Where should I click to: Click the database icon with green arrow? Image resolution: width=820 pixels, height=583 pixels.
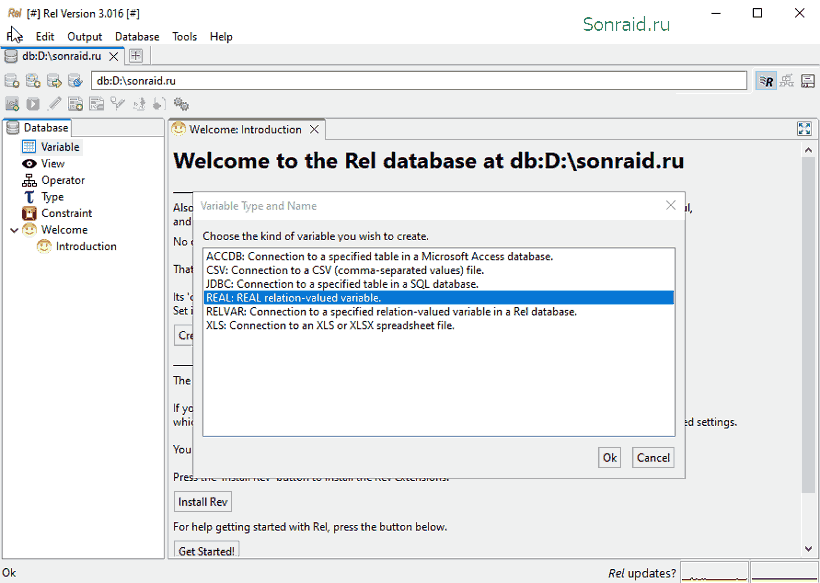(54, 81)
